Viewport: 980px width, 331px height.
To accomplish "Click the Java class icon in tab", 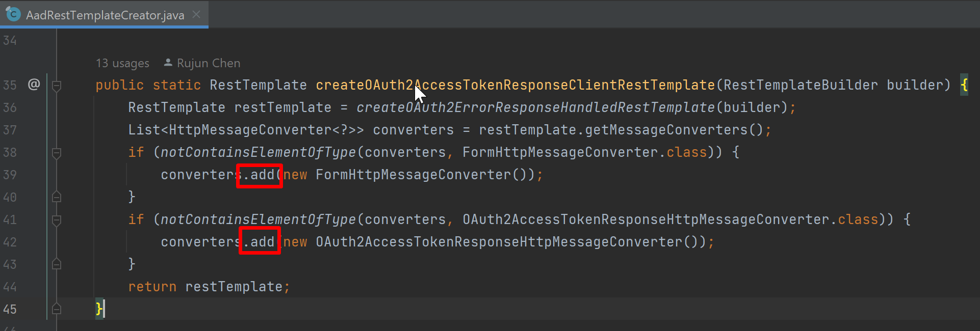I will (13, 14).
